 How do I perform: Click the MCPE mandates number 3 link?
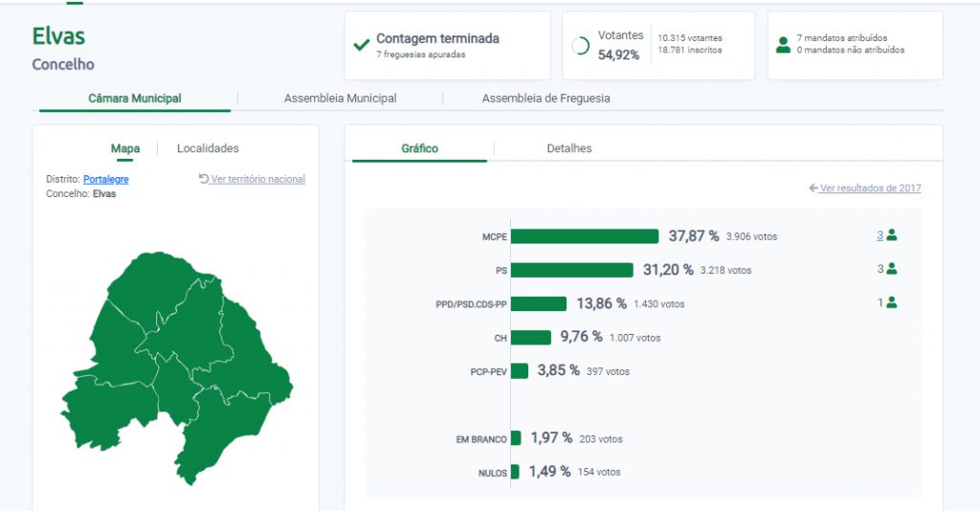(x=880, y=235)
